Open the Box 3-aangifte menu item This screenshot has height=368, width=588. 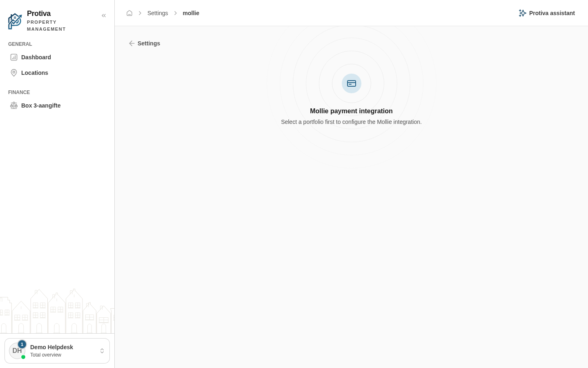coord(57,105)
